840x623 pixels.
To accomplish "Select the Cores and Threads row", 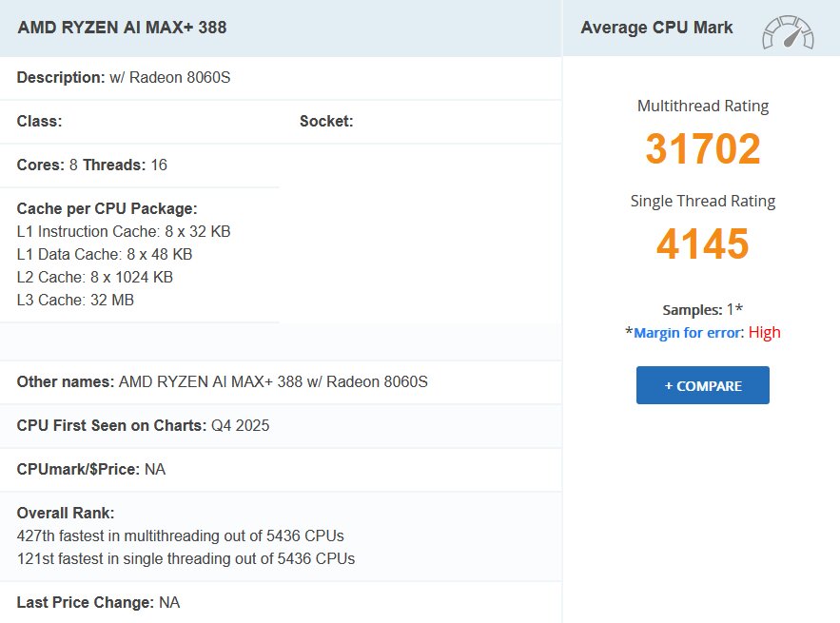I will [90, 165].
